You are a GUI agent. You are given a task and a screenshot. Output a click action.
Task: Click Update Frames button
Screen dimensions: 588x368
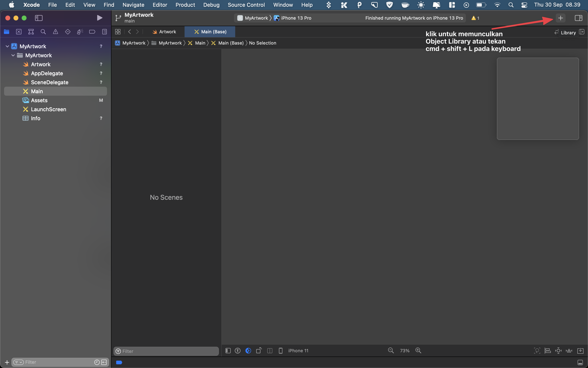click(x=537, y=350)
